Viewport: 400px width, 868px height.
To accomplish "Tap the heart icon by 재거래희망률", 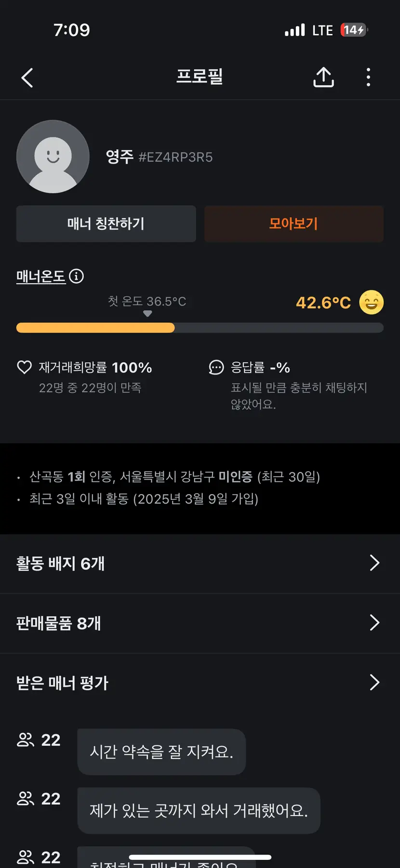I will click(25, 367).
